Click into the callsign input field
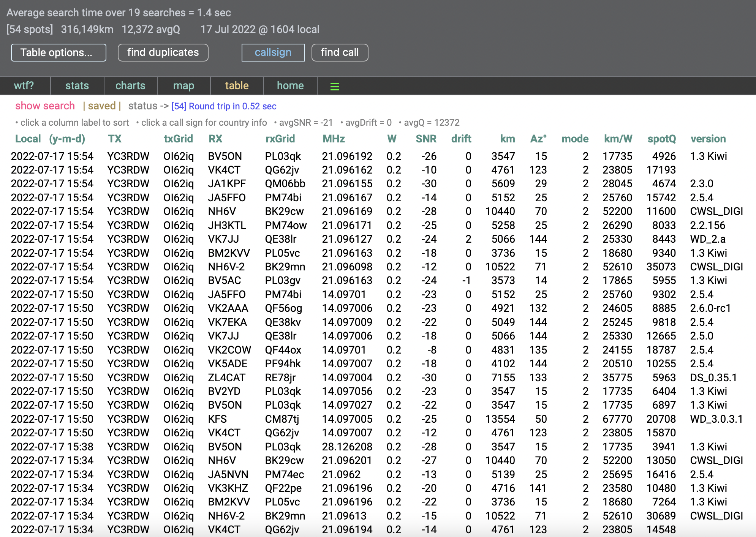 (273, 52)
